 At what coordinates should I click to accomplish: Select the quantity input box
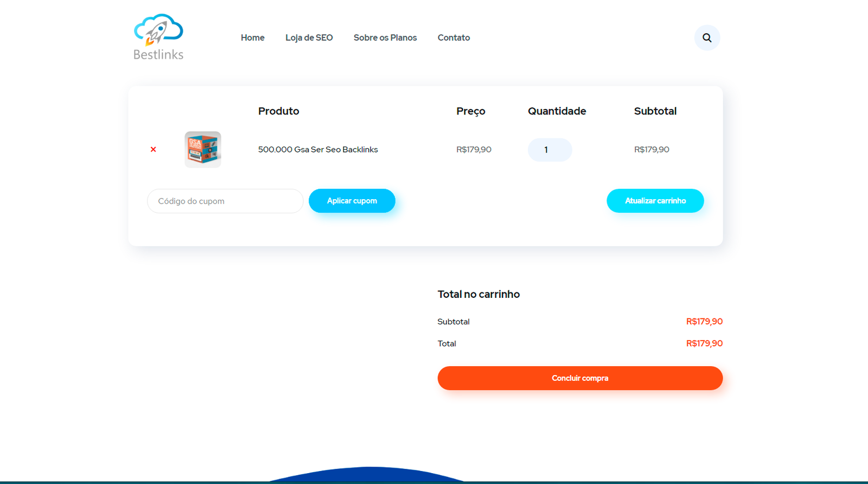[549, 150]
